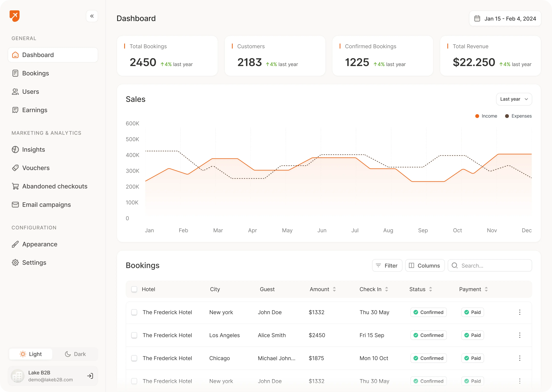This screenshot has width=552, height=392.
Task: Check the select-all checkbox in the table header
Action: pyautogui.click(x=134, y=289)
